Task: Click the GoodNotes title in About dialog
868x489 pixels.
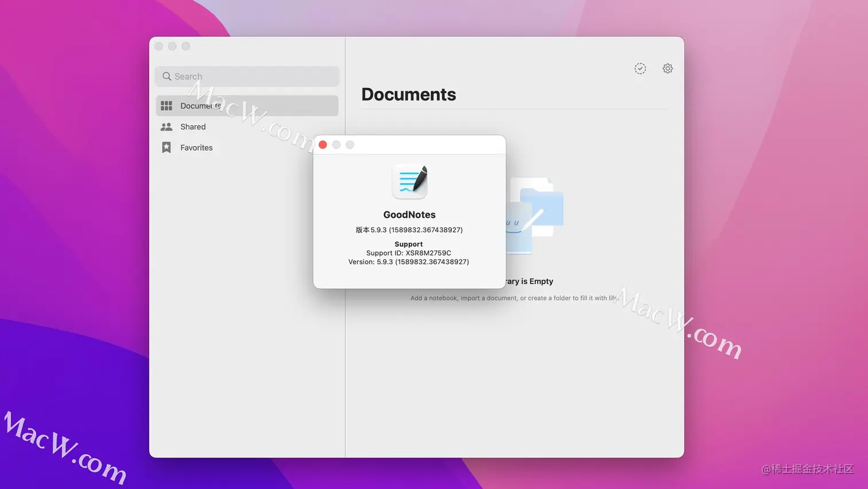Action: (409, 214)
